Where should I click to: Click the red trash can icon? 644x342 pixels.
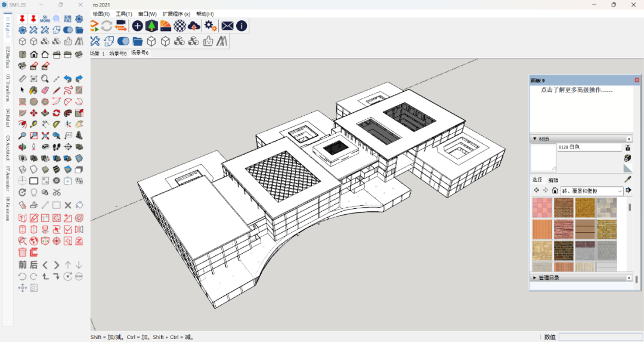tap(22, 252)
